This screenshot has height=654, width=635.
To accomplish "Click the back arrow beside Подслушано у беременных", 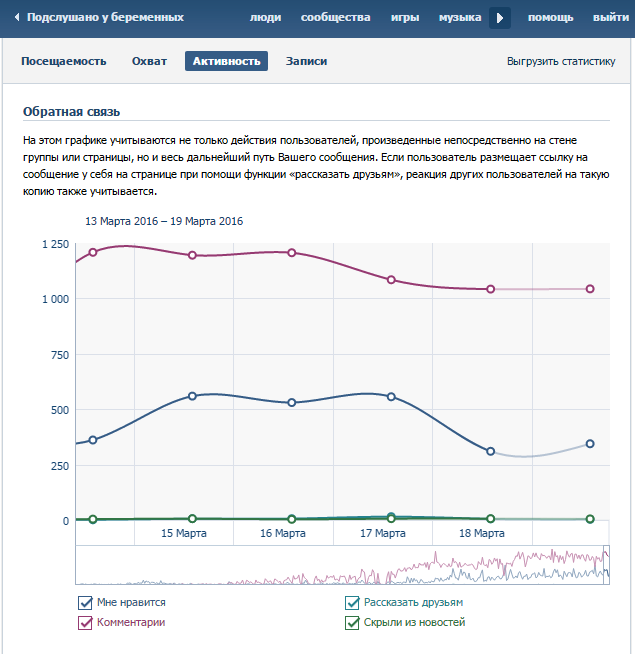I will (16, 18).
